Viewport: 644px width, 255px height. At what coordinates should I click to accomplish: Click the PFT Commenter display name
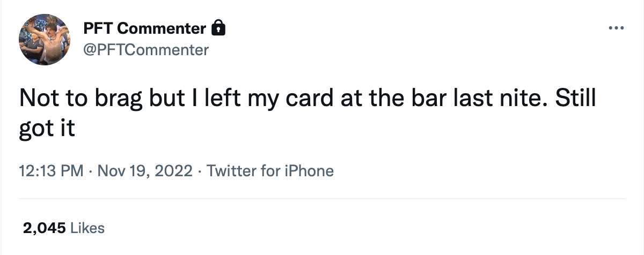(145, 29)
